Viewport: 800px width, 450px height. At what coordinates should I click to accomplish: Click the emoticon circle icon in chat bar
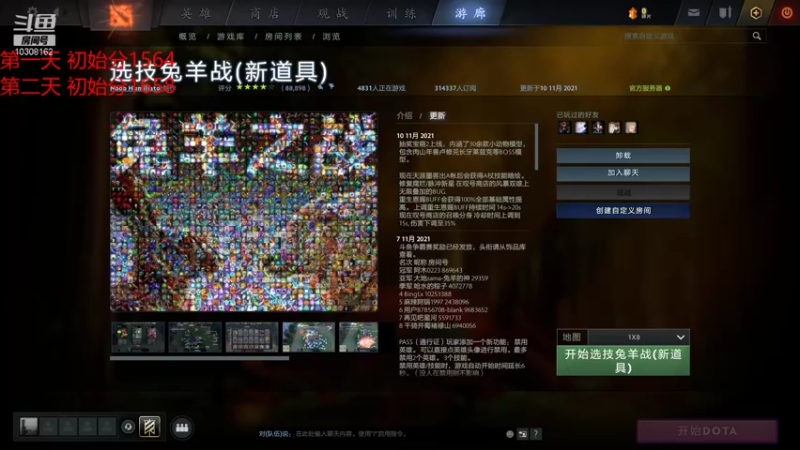(510, 434)
